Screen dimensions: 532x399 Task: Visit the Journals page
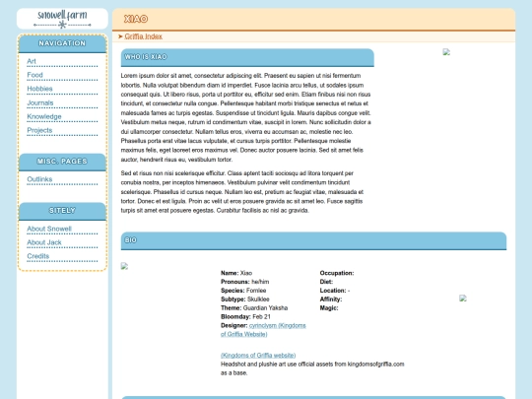pos(40,102)
